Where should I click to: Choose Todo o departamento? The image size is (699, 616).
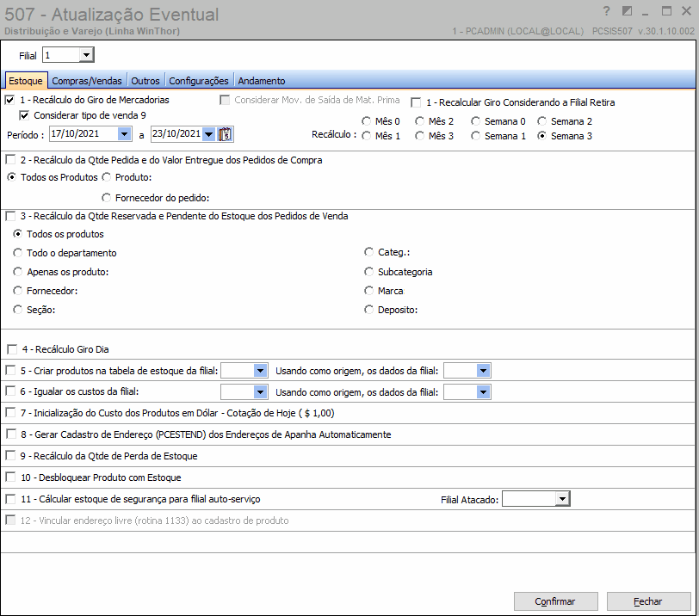click(x=17, y=253)
